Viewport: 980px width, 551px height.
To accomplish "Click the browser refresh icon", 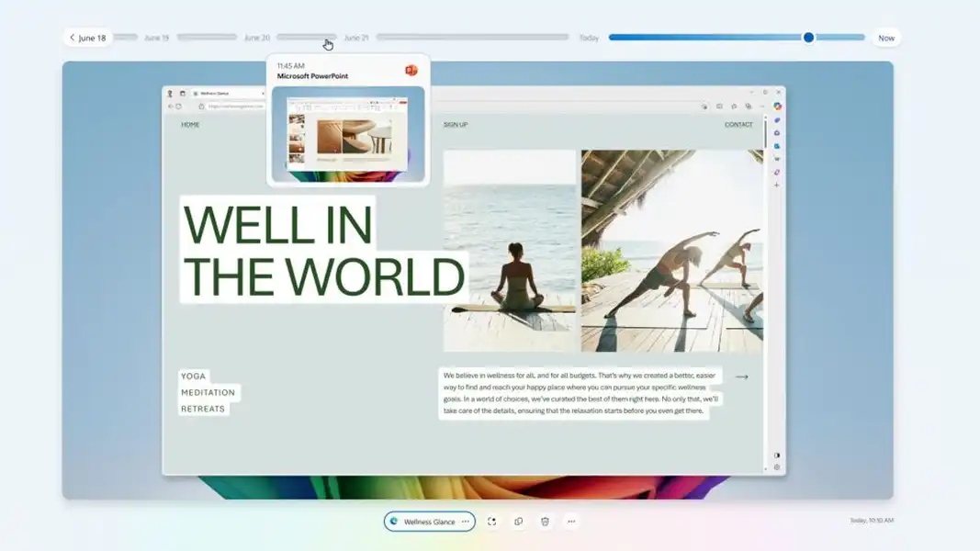I will [x=178, y=107].
